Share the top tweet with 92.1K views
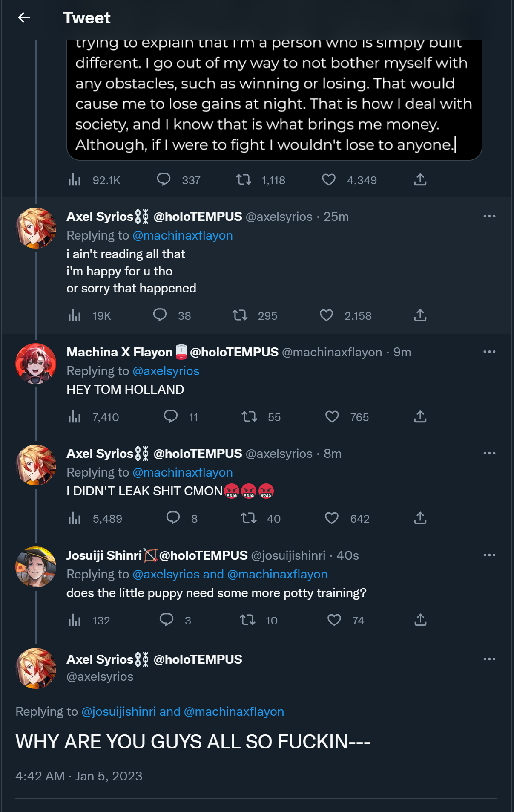 pos(420,180)
